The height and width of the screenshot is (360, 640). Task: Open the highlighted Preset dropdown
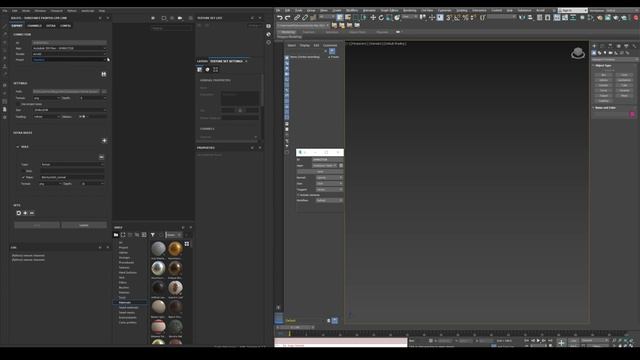pos(69,60)
